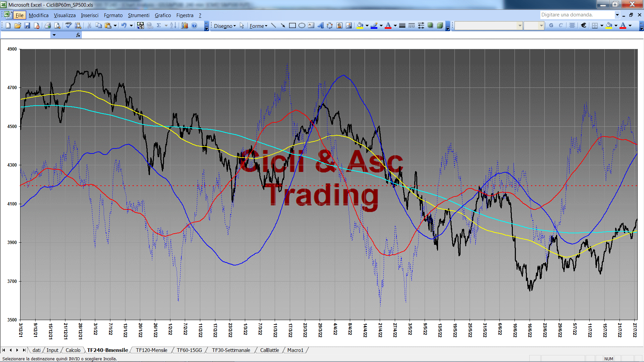
Task: Insert WordArt
Action: (321, 26)
